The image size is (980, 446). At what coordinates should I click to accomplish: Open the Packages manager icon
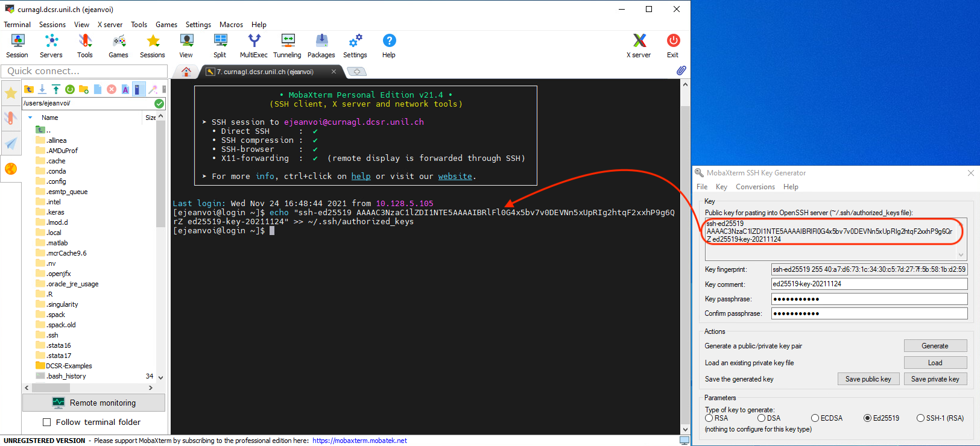[x=321, y=46]
